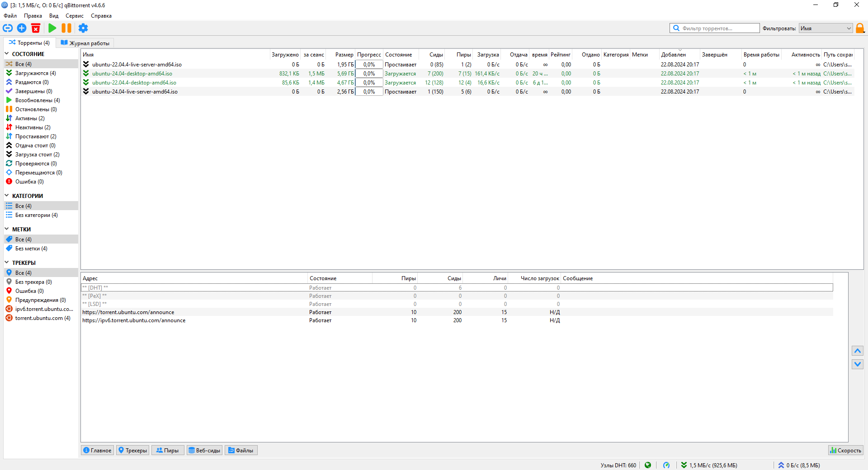This screenshot has width=868, height=470.
Task: Click the red delete torrent icon
Action: point(36,28)
